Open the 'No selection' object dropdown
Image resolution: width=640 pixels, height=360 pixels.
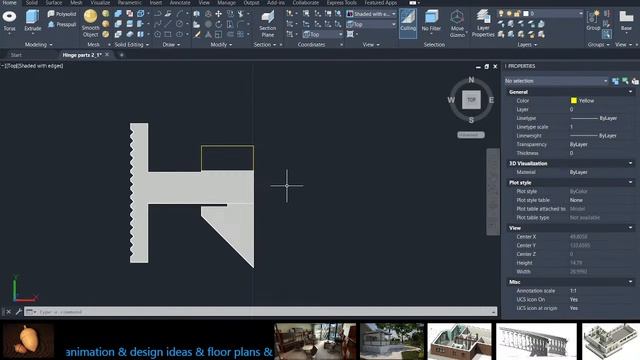pos(556,81)
